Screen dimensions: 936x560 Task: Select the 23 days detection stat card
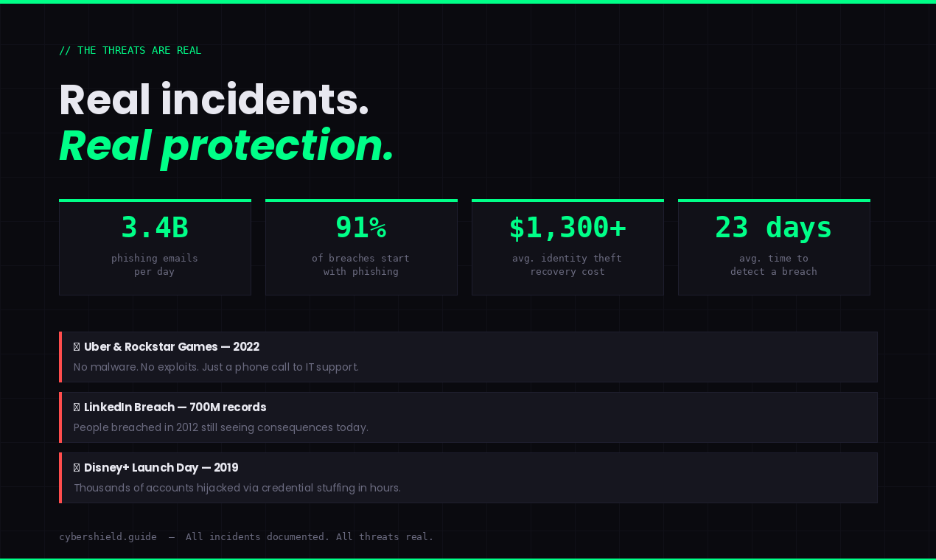(774, 248)
